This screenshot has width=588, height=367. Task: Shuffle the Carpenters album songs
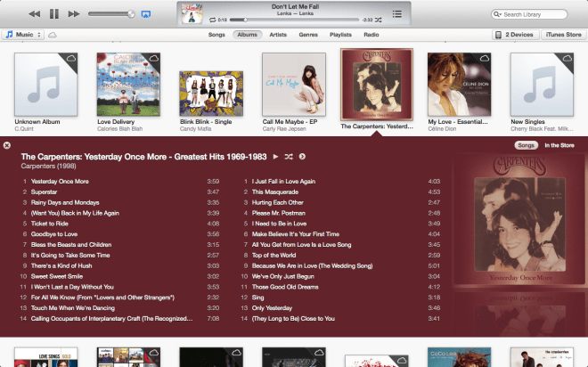tap(289, 156)
